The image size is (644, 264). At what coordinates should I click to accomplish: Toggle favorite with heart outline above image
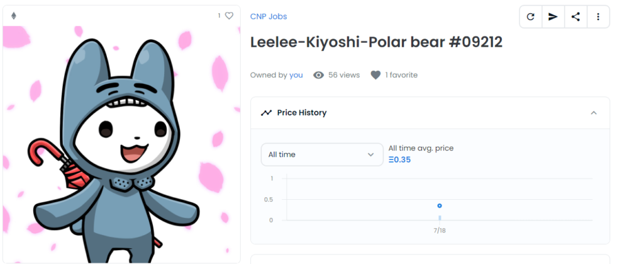229,16
